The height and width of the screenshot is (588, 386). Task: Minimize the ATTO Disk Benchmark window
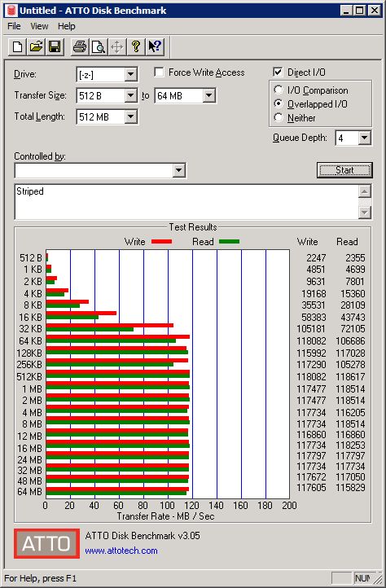pyautogui.click(x=346, y=11)
